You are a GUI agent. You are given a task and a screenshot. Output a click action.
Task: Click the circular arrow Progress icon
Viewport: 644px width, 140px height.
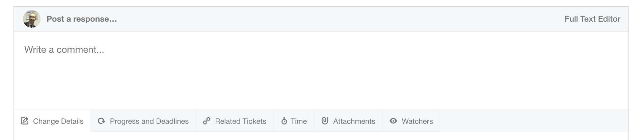click(101, 121)
